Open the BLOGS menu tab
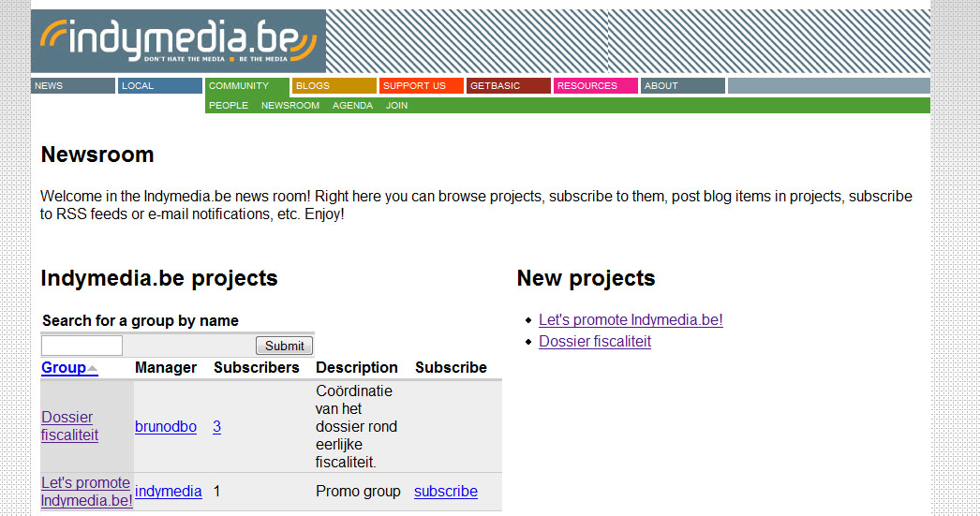Image resolution: width=980 pixels, height=516 pixels. point(334,85)
